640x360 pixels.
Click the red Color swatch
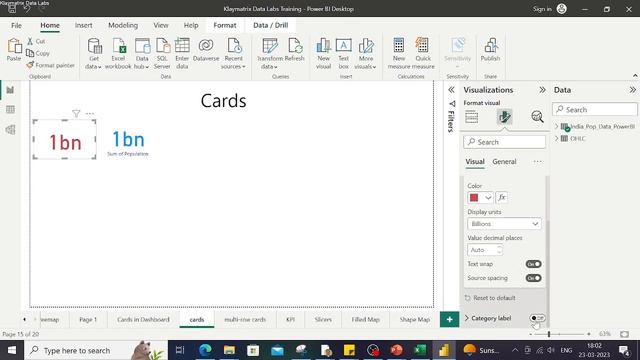tap(474, 198)
